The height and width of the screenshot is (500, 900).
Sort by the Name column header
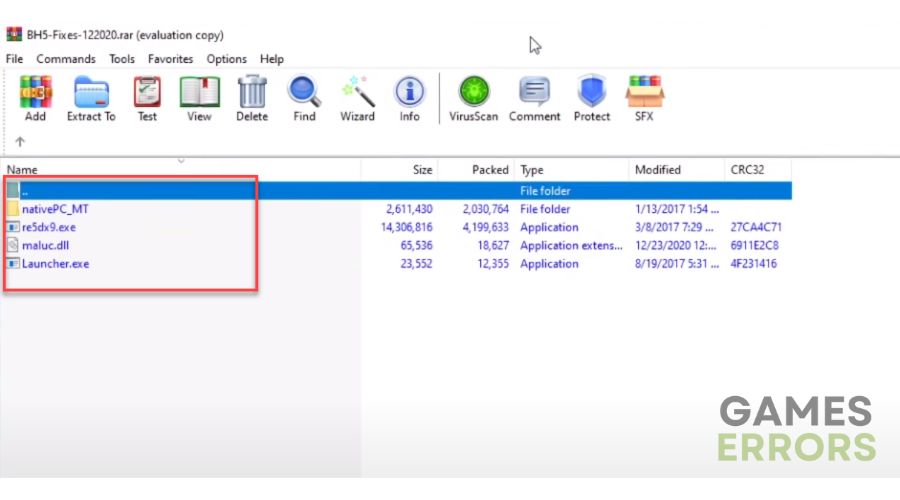point(22,170)
